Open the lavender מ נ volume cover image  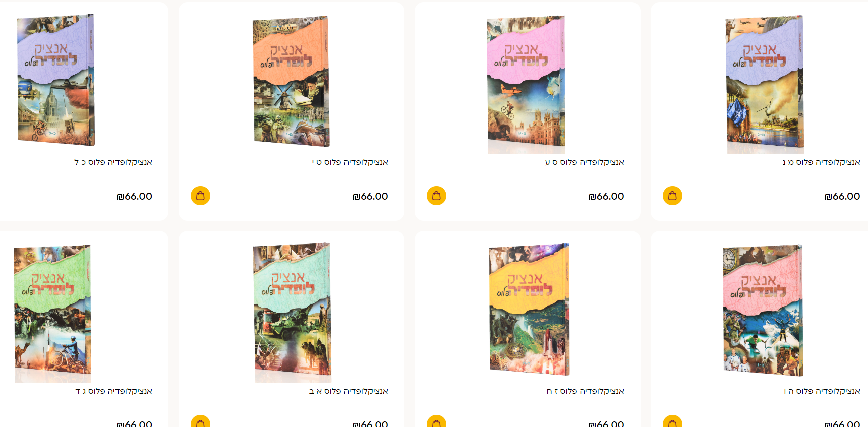coord(764,84)
